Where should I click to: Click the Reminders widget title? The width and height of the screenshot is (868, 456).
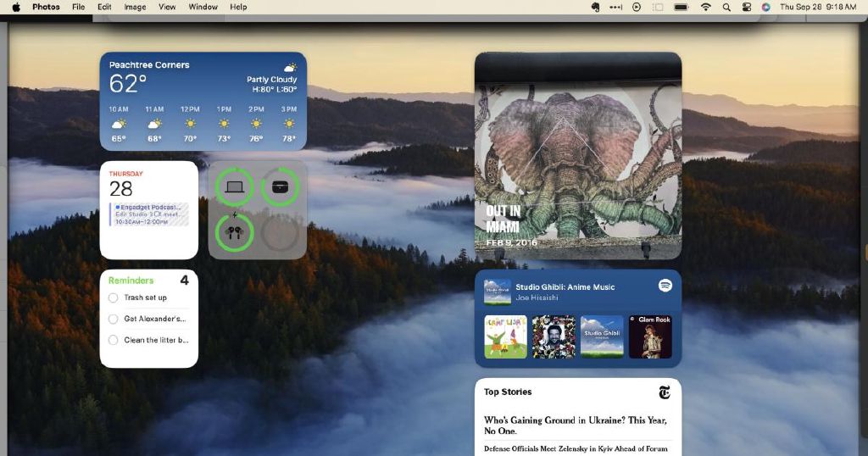(x=131, y=281)
